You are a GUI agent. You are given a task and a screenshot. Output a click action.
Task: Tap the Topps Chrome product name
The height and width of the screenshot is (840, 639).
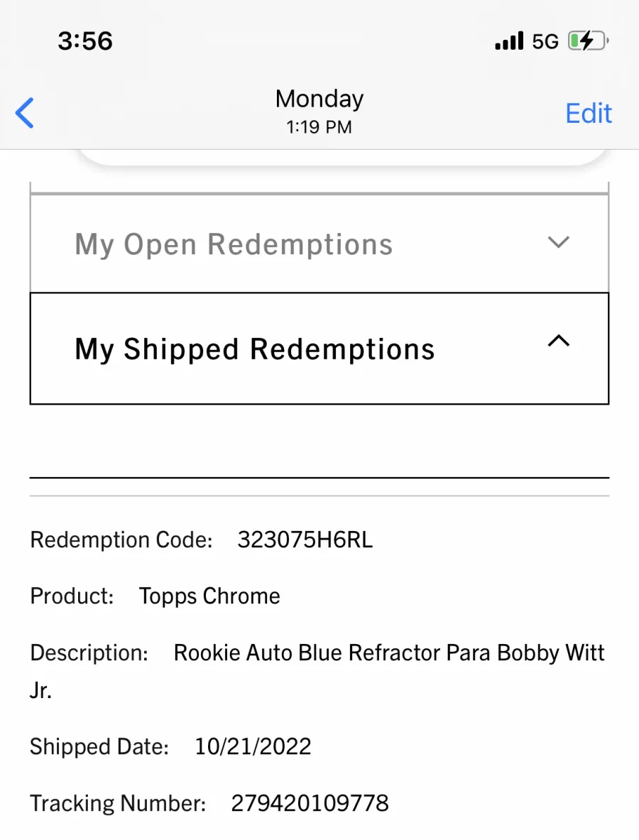(x=209, y=596)
